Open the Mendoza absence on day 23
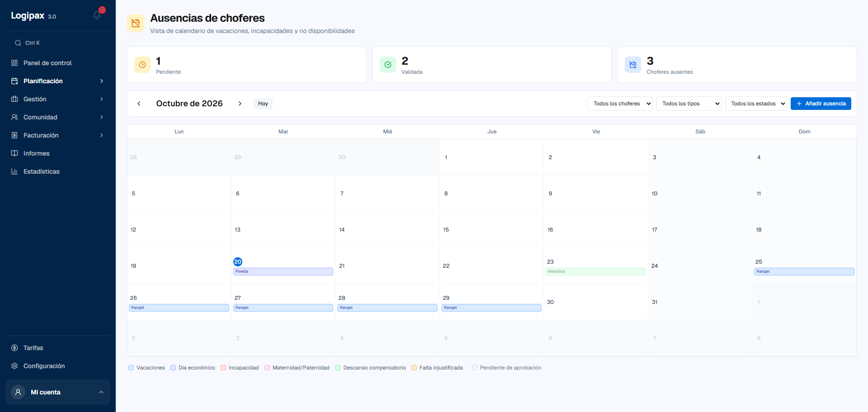Screen dimensions: 868x412 (x=596, y=271)
